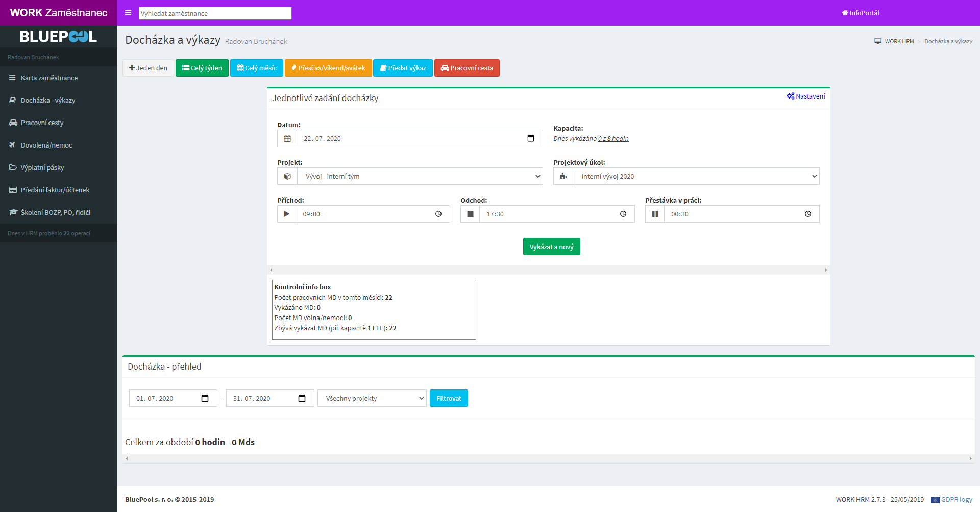
Task: Click right arrow of overview scrollbar
Action: coord(971,459)
